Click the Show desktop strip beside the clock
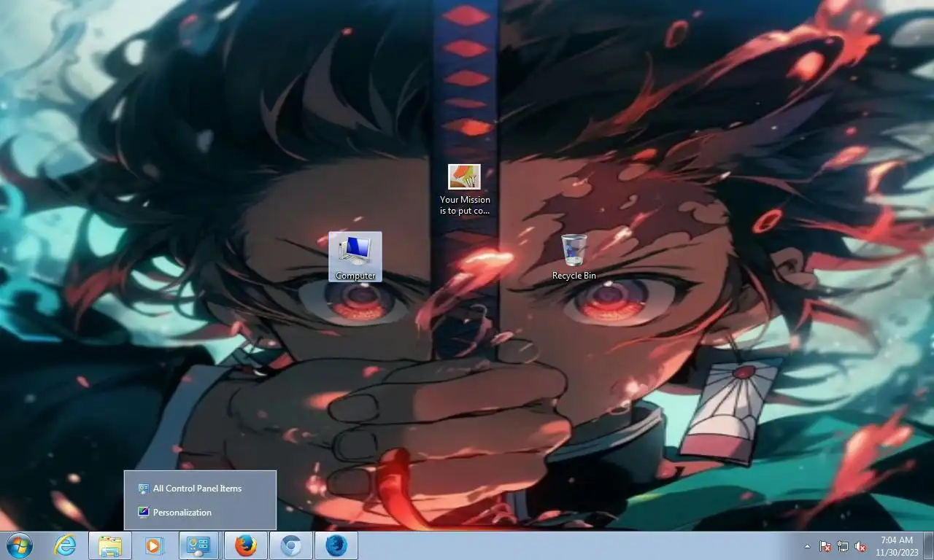 (928, 545)
